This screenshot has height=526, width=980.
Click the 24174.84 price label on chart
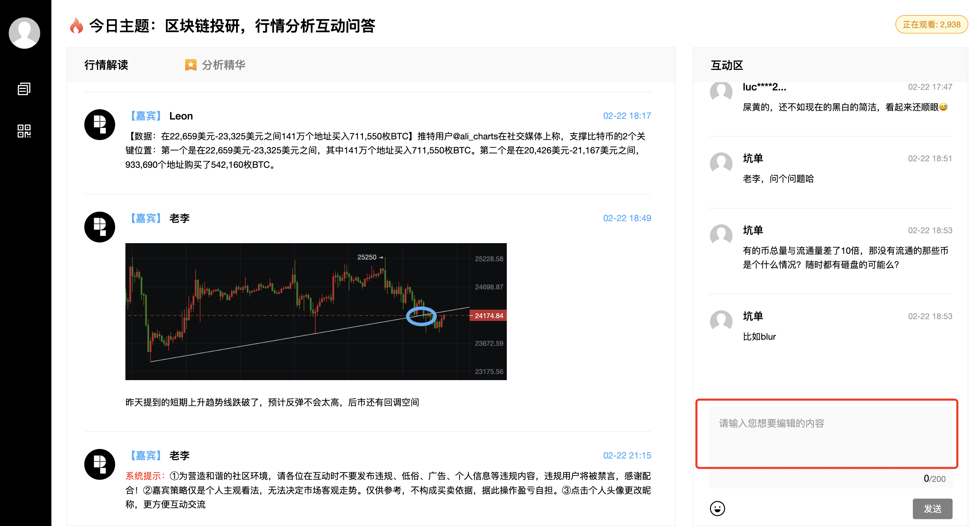[x=488, y=316]
